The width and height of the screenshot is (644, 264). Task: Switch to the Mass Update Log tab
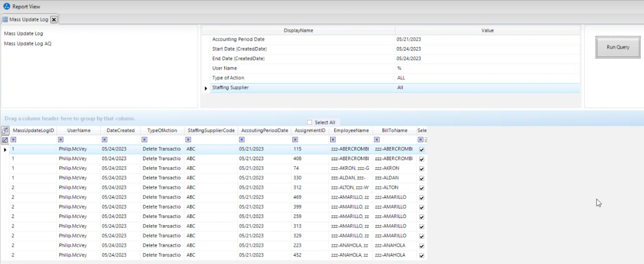click(x=29, y=19)
